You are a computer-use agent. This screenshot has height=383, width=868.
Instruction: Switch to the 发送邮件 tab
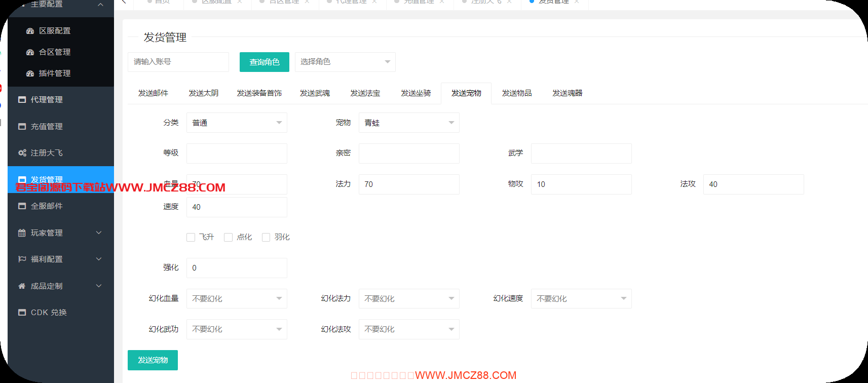153,93
